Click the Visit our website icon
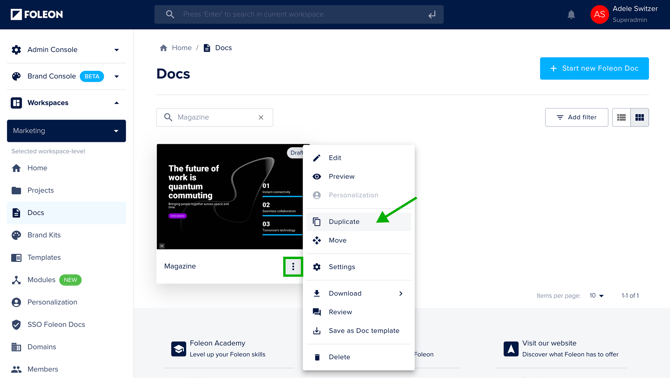 (x=511, y=349)
